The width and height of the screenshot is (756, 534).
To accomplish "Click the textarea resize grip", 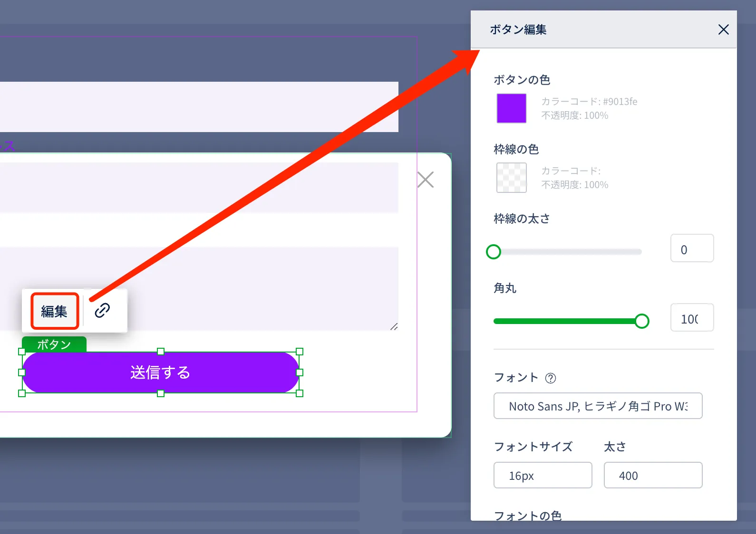I will coord(394,326).
